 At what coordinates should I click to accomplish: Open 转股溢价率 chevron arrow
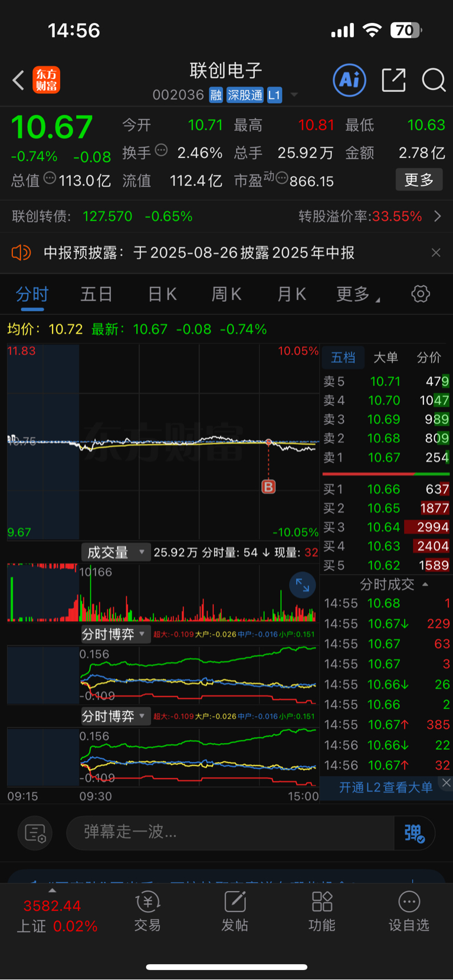click(x=437, y=216)
